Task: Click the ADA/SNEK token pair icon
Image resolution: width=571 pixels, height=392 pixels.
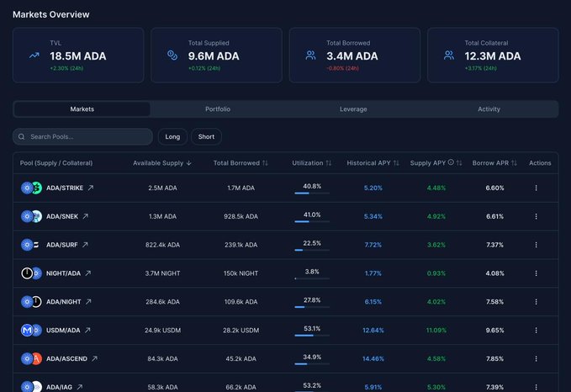Action: (31, 216)
